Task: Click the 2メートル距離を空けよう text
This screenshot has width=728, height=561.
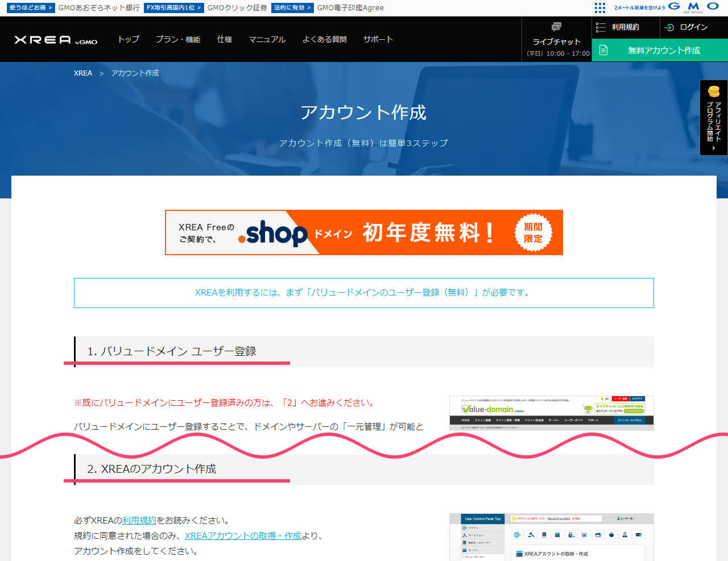Action: tap(639, 7)
